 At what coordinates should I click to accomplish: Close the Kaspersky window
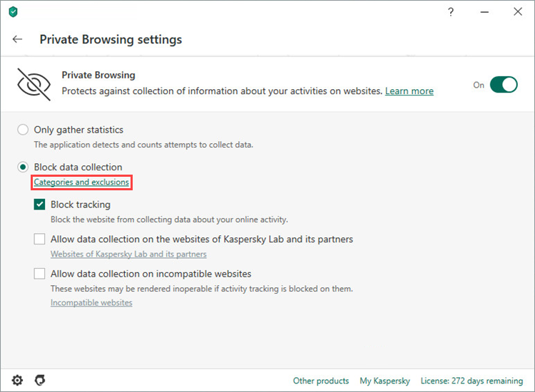(518, 11)
